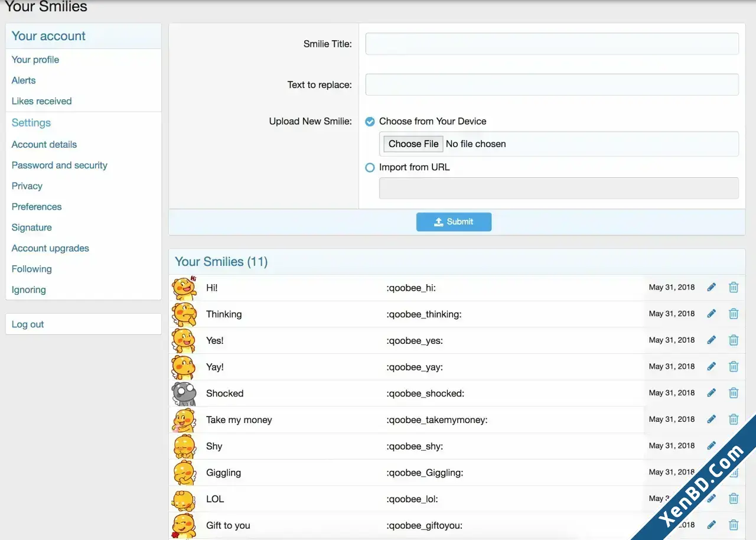Delete the Shocked smilie
The width and height of the screenshot is (756, 540).
[734, 393]
